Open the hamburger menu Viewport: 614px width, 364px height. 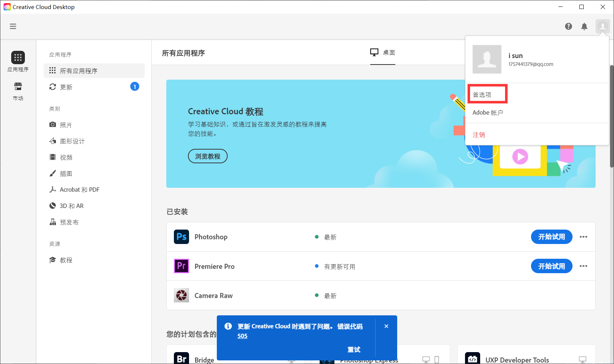13,26
